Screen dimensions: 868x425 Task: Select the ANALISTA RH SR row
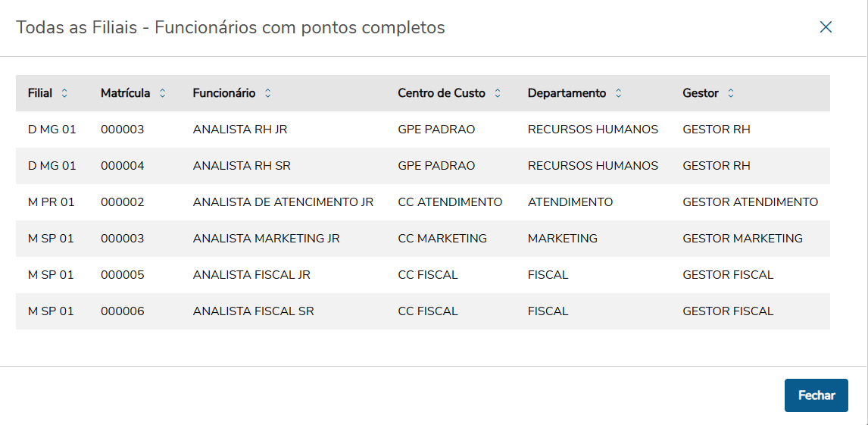[x=242, y=166]
